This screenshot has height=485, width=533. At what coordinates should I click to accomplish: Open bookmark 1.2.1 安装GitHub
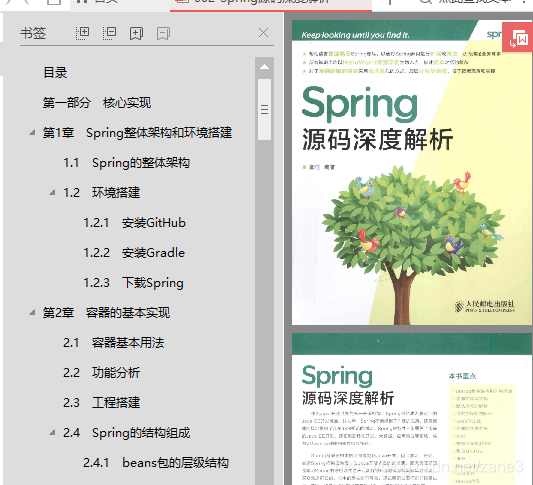135,223
